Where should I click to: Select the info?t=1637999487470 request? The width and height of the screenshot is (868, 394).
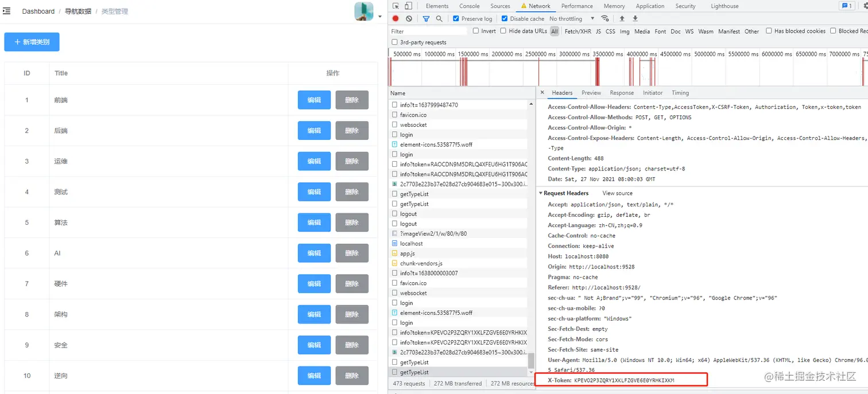coord(458,105)
